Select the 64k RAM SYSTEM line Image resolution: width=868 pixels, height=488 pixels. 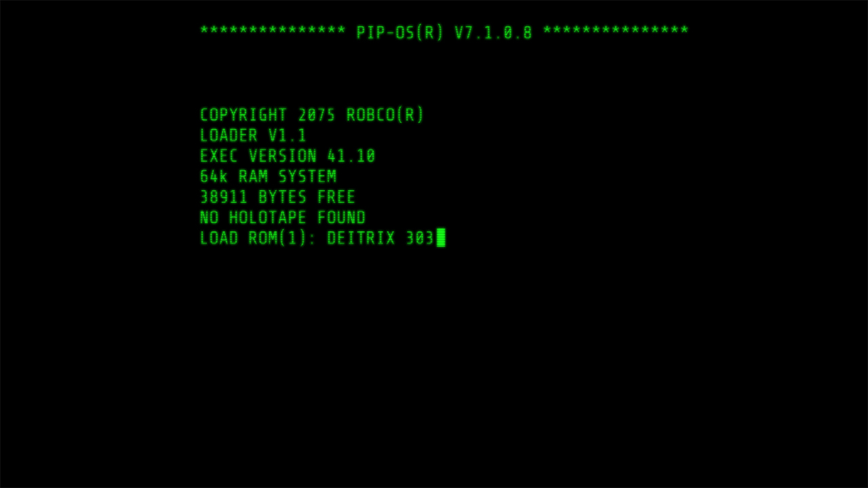(268, 176)
